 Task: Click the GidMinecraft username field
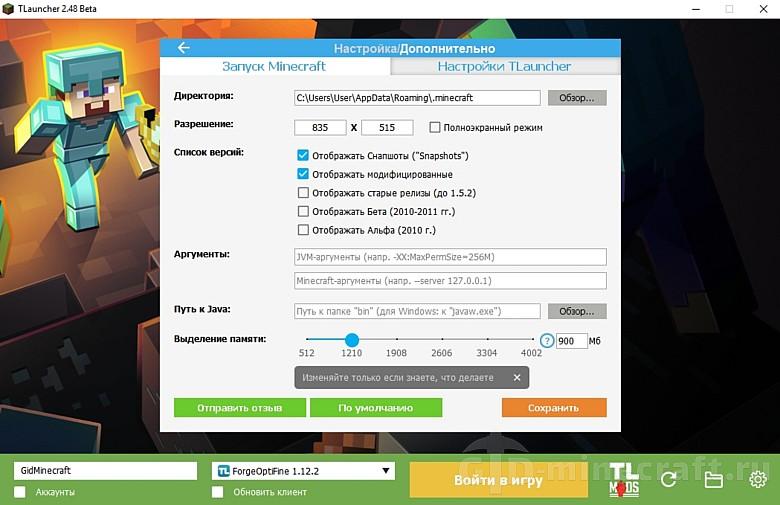[x=105, y=471]
